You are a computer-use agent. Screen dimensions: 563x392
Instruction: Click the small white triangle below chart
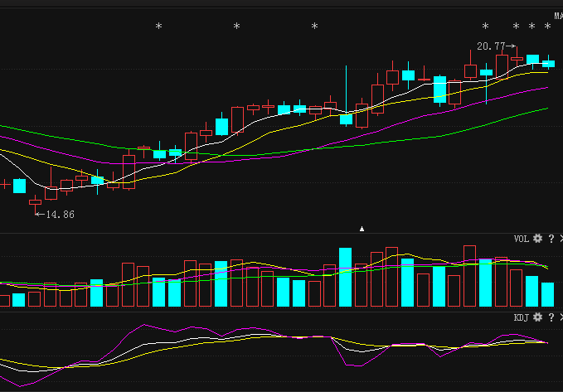point(361,227)
